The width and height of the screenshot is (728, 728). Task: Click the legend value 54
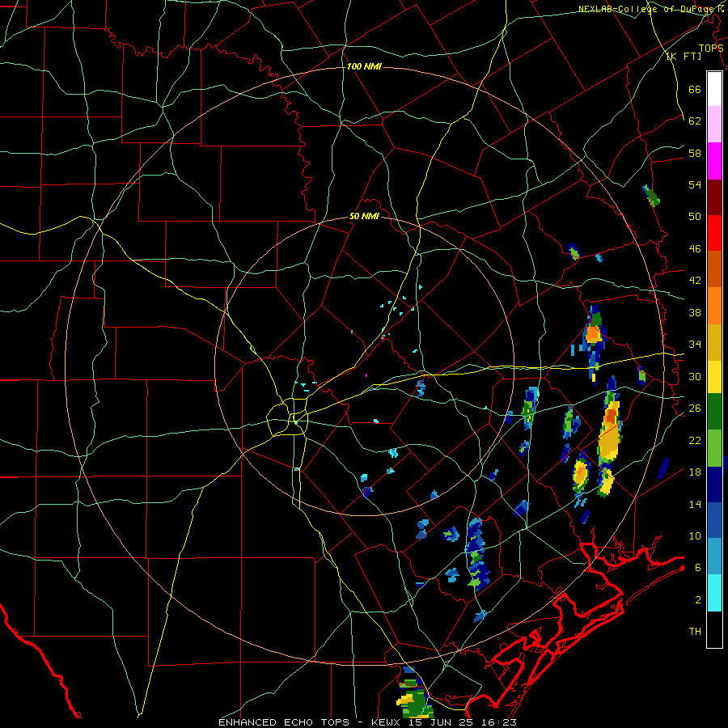(695, 184)
